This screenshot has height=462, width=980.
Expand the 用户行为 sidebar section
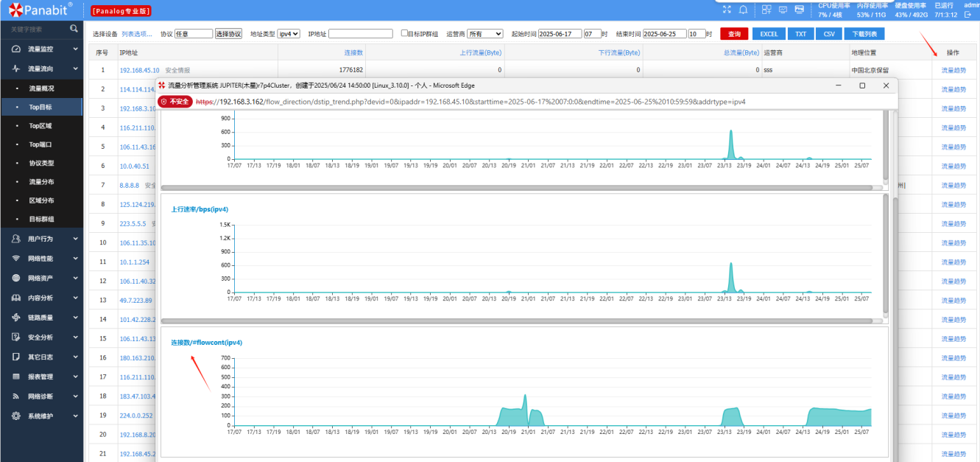[x=44, y=239]
